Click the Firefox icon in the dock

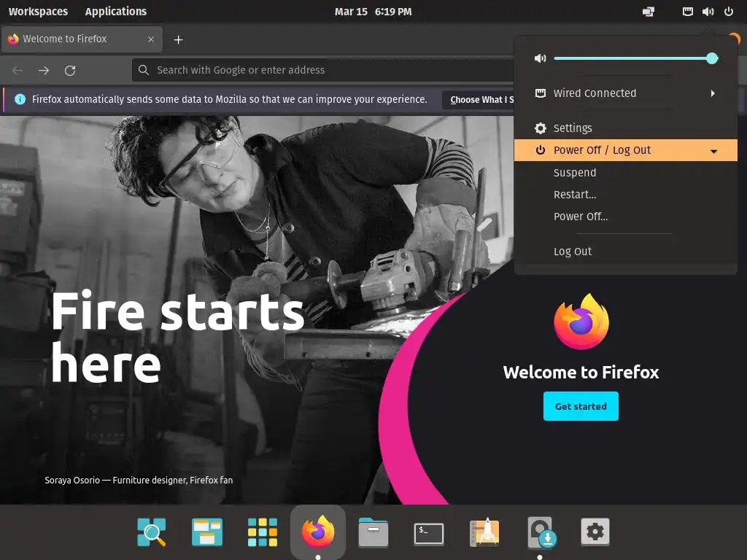click(318, 531)
